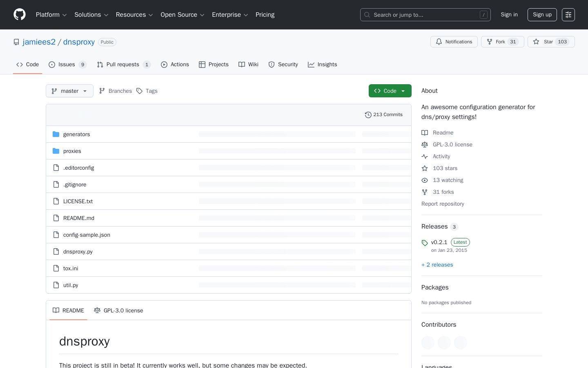Click the folder icon beside generators
The image size is (588, 368).
[x=56, y=134]
